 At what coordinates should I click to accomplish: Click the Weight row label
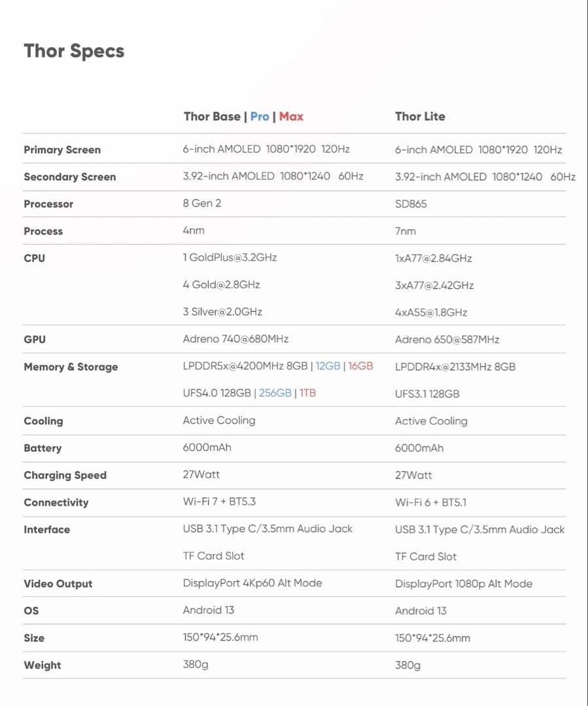point(42,665)
